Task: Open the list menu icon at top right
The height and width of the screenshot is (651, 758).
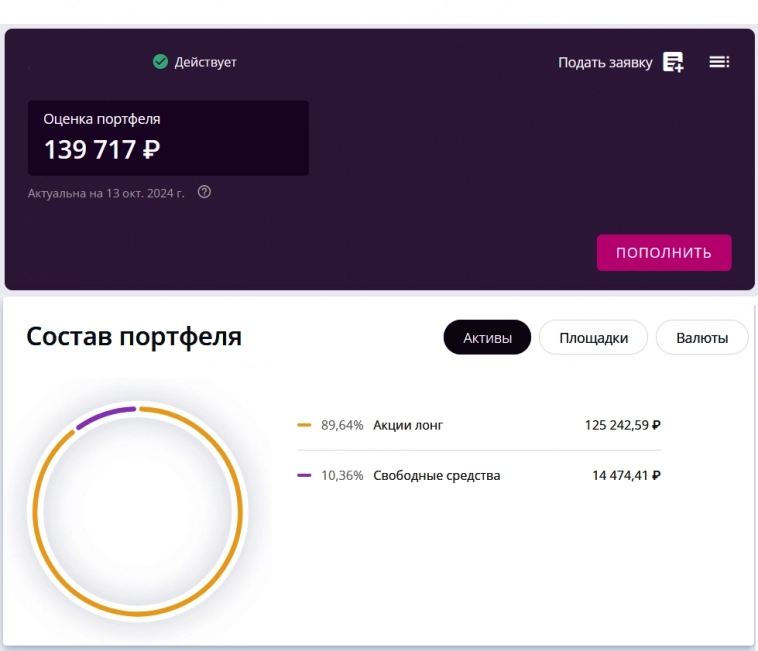Action: pyautogui.click(x=719, y=62)
